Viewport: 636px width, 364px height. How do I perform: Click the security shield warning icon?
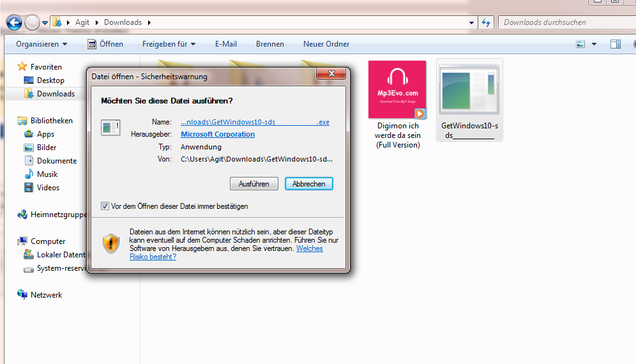click(110, 243)
